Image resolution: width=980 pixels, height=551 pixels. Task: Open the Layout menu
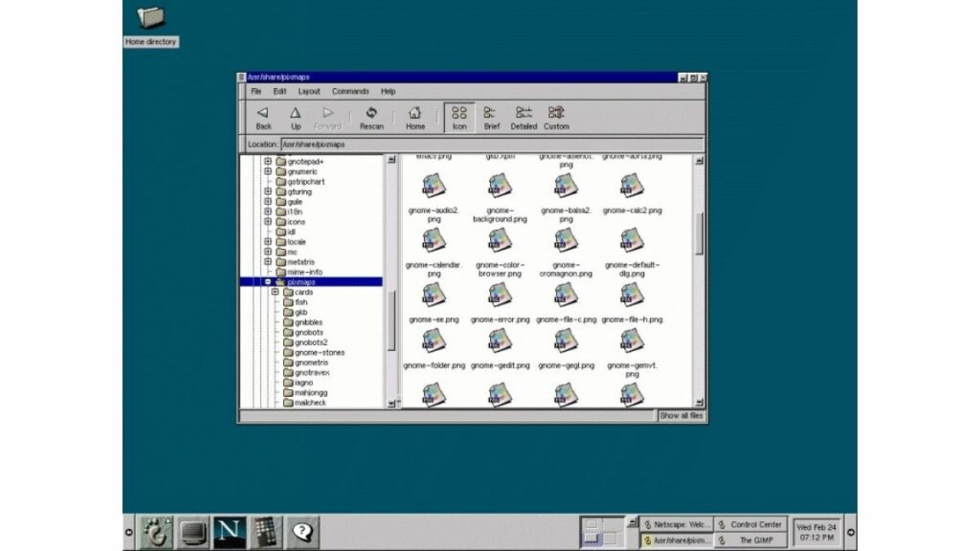309,91
